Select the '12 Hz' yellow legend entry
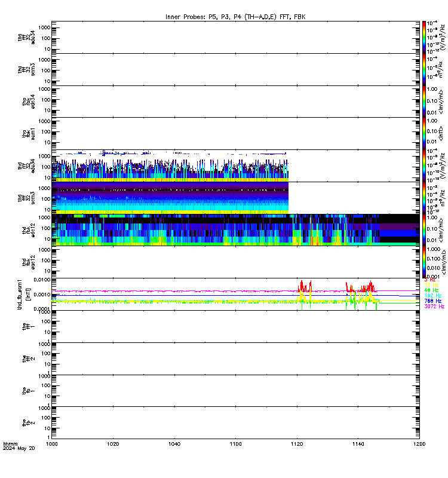 point(431,285)
